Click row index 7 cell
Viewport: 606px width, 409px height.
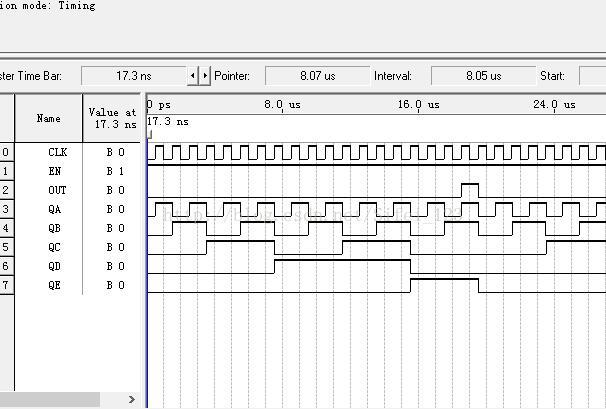click(x=6, y=285)
